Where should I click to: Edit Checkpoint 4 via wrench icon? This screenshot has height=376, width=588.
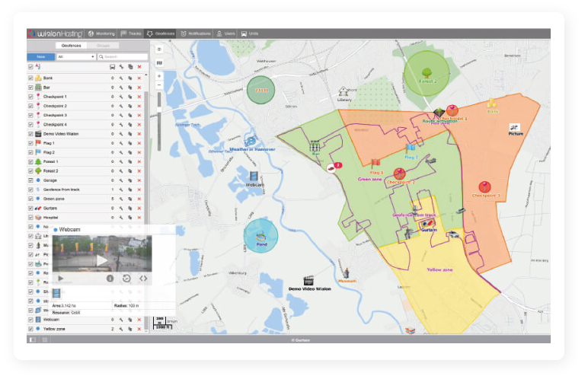(121, 125)
